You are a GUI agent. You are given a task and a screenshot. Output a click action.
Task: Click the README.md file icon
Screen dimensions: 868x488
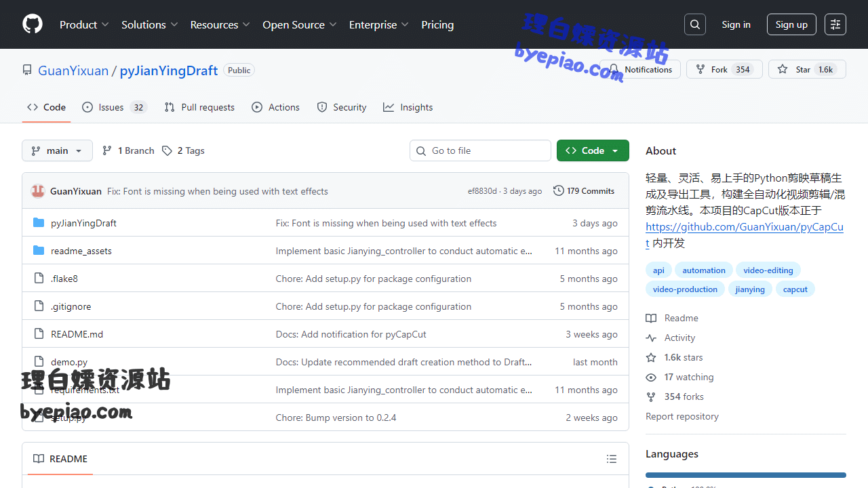tap(39, 334)
